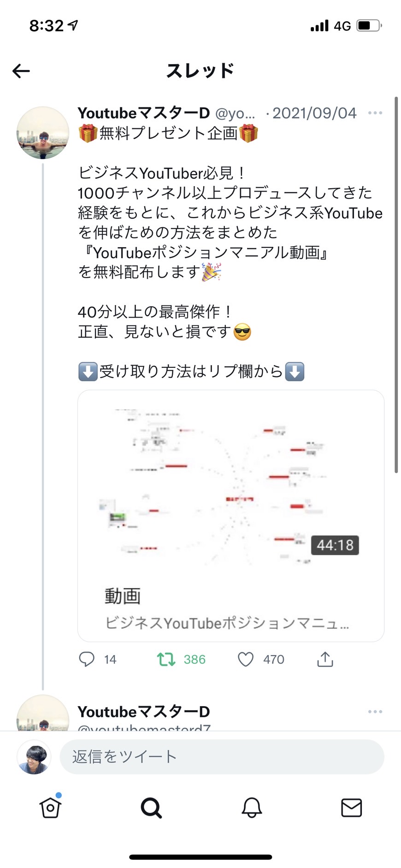Play the mind map video thumbnail
Viewport: 401px width, 868px height.
click(x=231, y=485)
